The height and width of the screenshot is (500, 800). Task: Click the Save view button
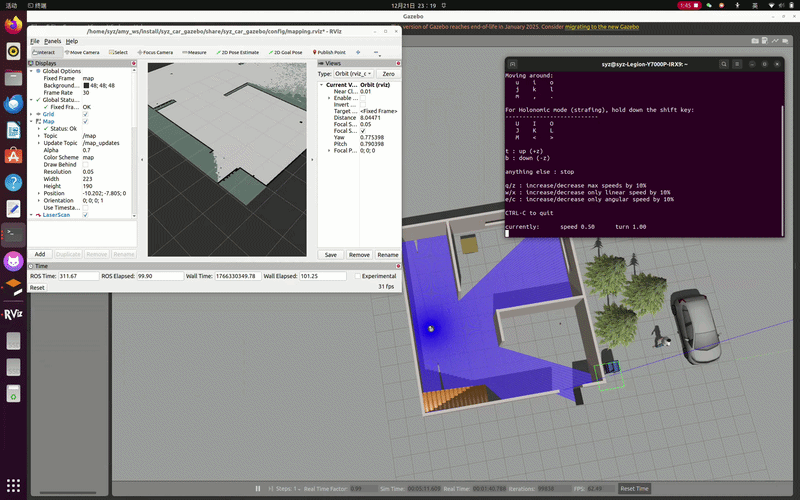(x=331, y=255)
